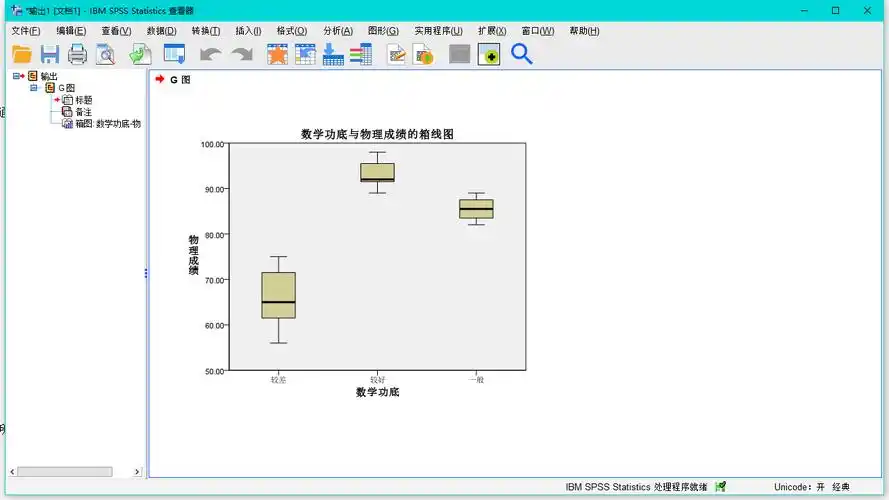The width and height of the screenshot is (889, 500).
Task: Open the 帮助(H) menu
Action: coord(585,31)
